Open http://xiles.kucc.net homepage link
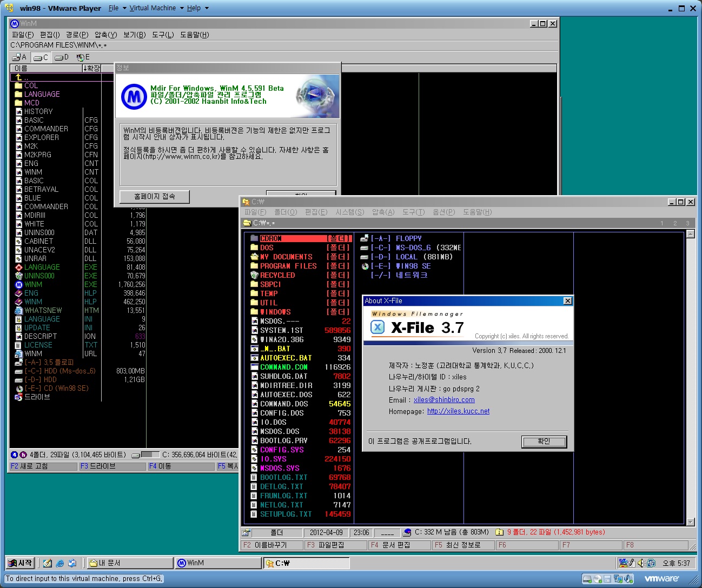 click(458, 411)
